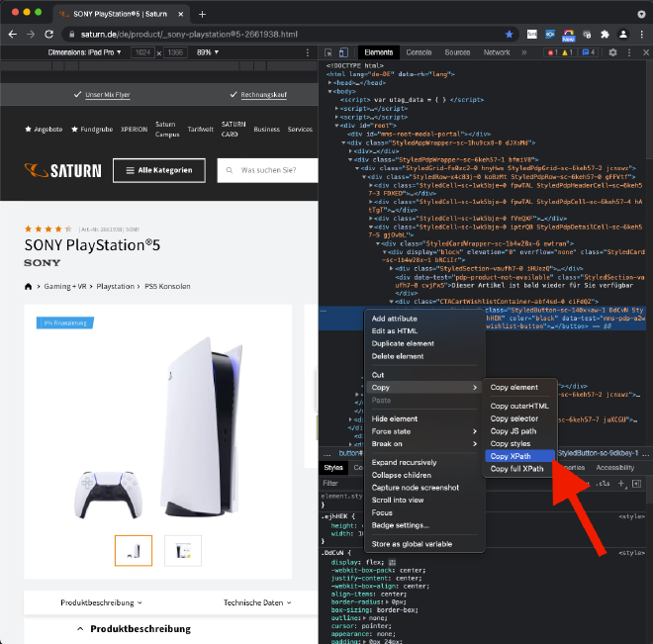The height and width of the screenshot is (644, 653).
Task: Open a new browser tab
Action: 202,14
